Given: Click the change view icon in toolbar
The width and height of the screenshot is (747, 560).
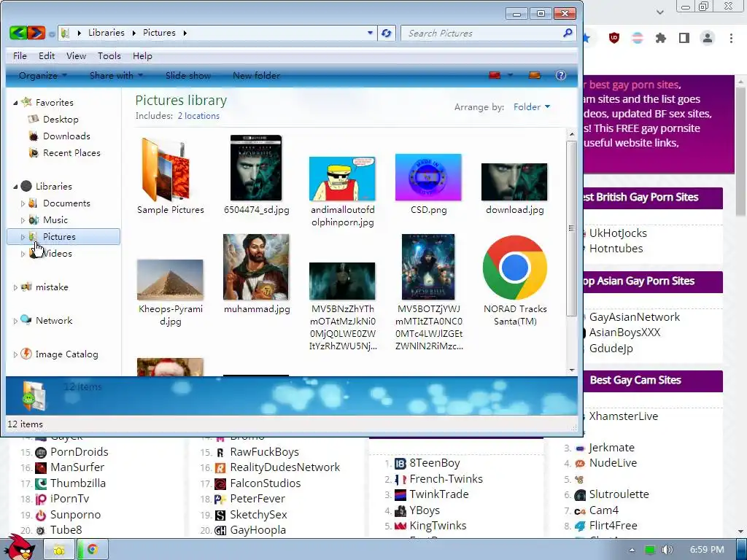Looking at the screenshot, I should click(495, 75).
